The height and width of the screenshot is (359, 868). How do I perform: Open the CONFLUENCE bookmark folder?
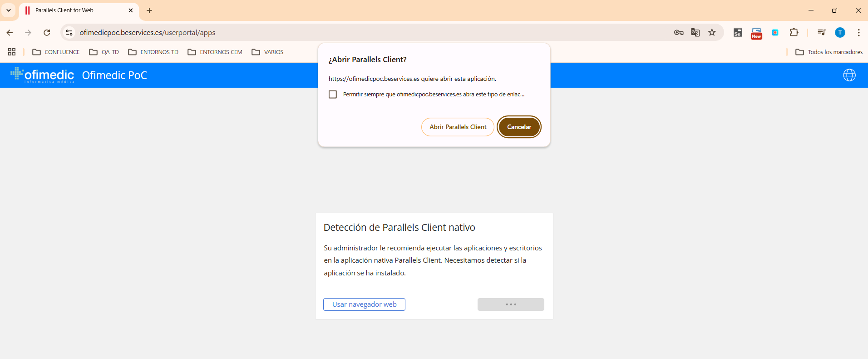[56, 52]
